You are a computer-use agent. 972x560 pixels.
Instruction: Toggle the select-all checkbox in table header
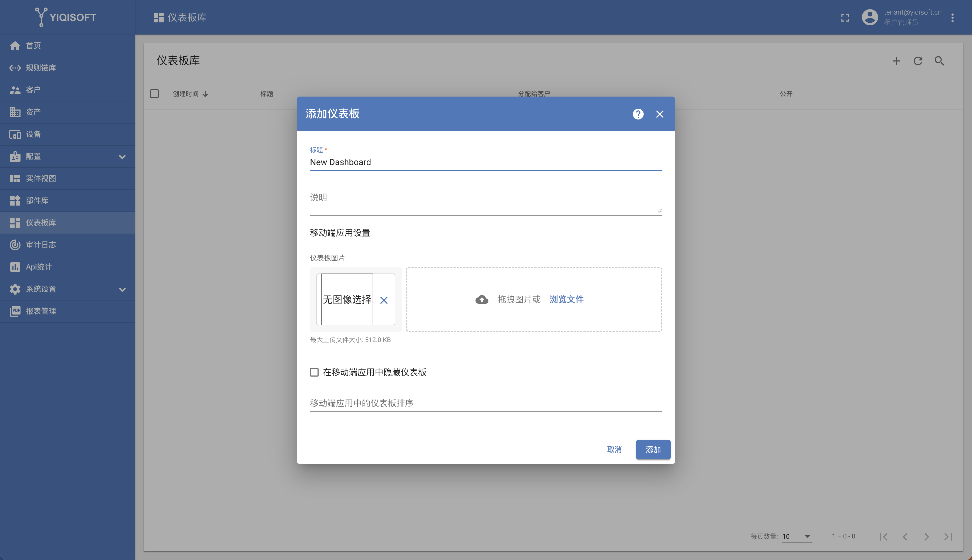coord(154,93)
